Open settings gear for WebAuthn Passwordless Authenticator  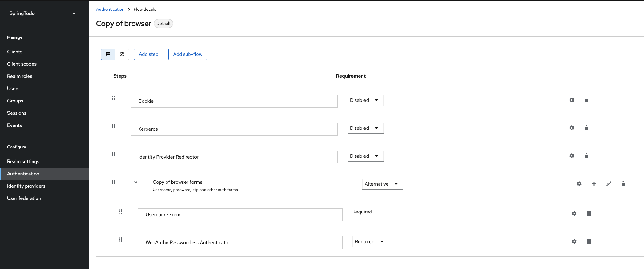click(574, 241)
